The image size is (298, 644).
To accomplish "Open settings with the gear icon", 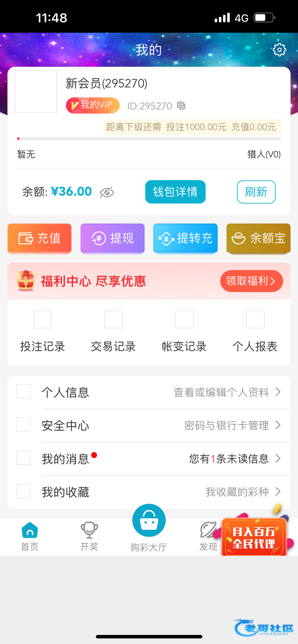I will (x=279, y=50).
